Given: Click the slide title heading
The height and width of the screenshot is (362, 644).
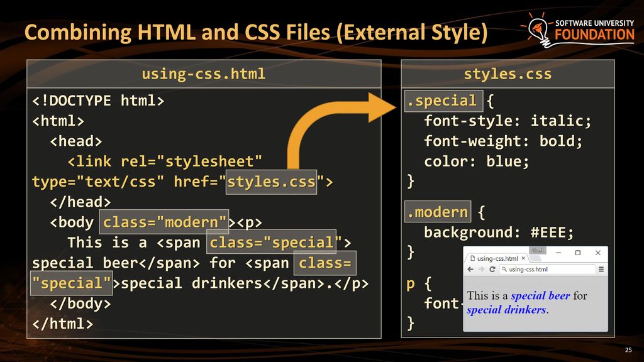Looking at the screenshot, I should pyautogui.click(x=256, y=33).
